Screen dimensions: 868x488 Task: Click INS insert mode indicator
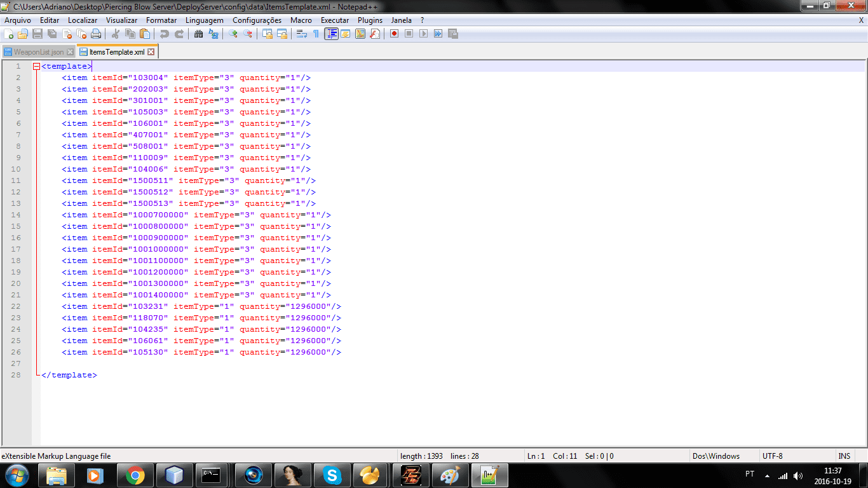[844, 456]
